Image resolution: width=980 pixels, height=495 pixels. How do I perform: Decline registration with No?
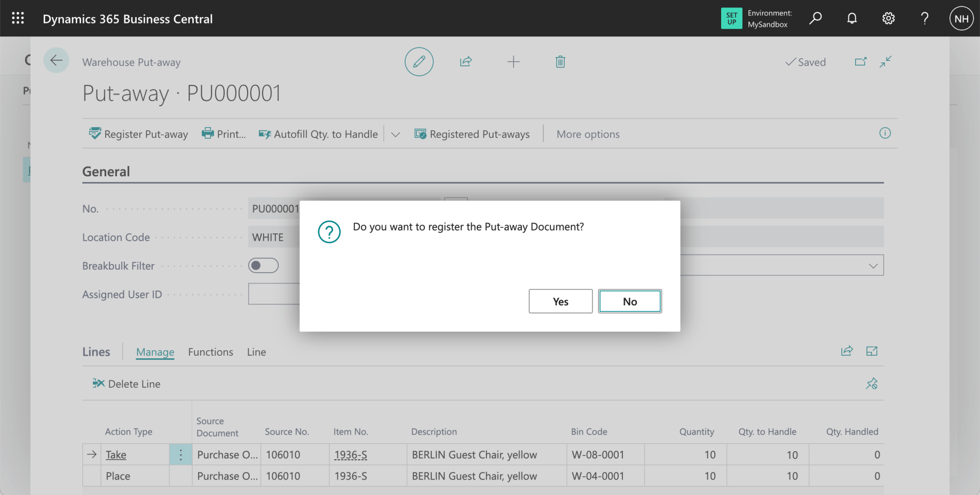pos(630,301)
